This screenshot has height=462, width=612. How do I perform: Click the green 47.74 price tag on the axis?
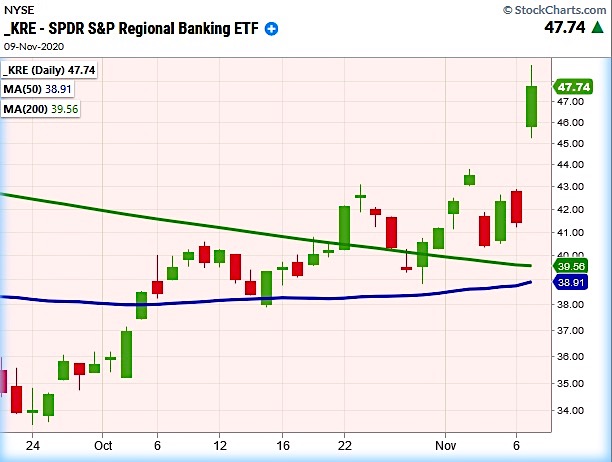576,86
